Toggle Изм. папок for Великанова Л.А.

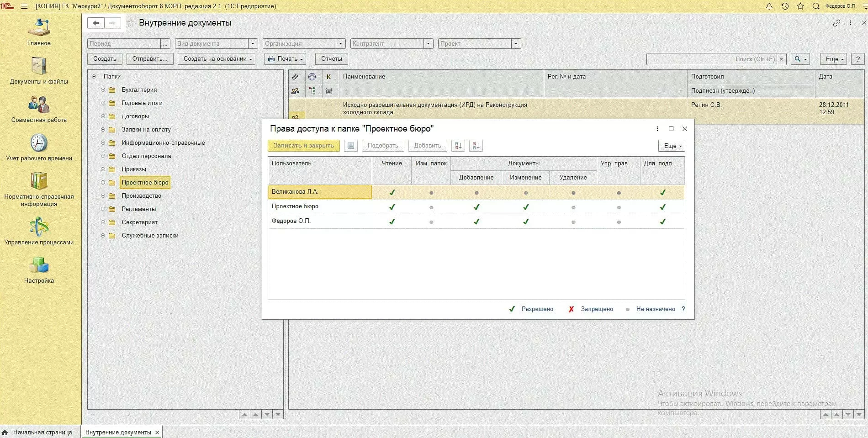[431, 193]
